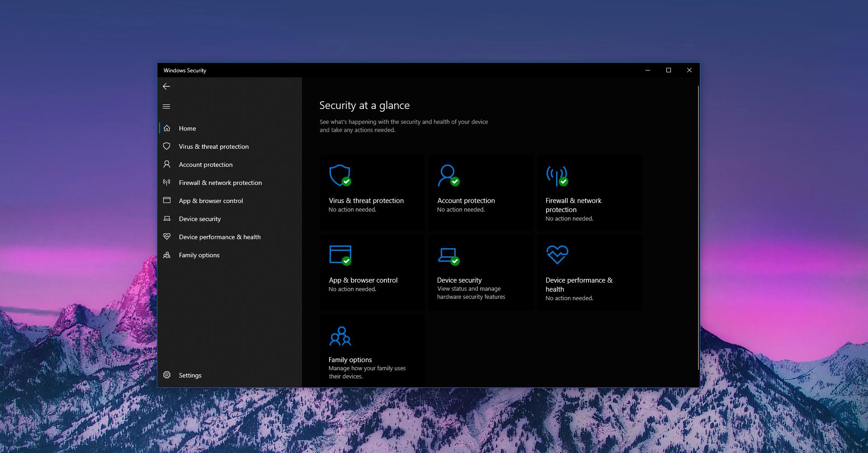The width and height of the screenshot is (868, 453).
Task: Click the person icon beside Account protection in sidebar
Action: click(167, 165)
